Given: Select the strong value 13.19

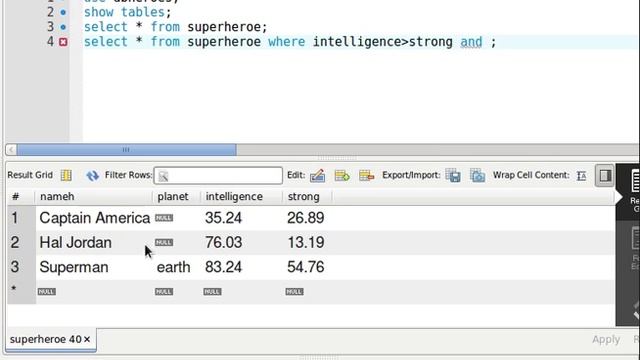Looking at the screenshot, I should 306,242.
